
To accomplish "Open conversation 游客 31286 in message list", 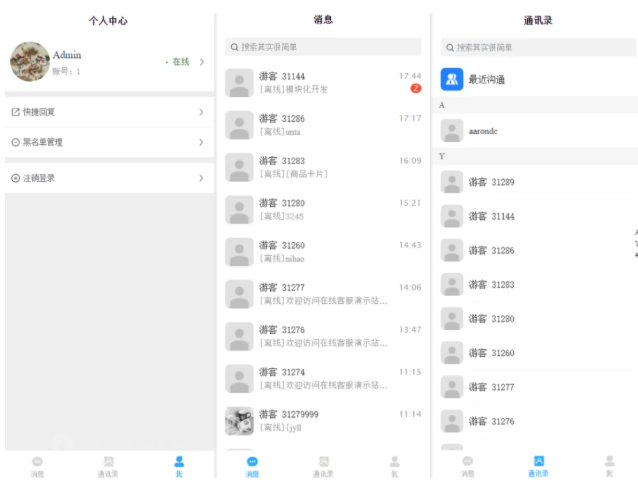I will pyautogui.click(x=323, y=125).
